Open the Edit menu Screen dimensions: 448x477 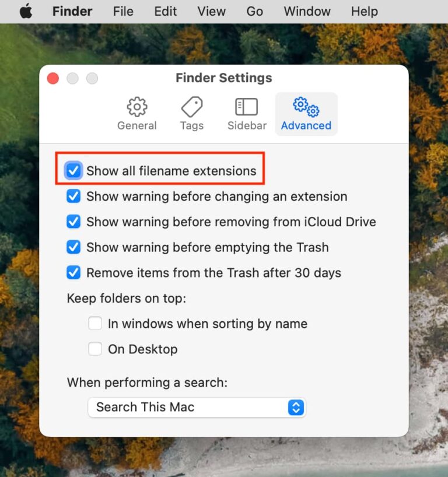pyautogui.click(x=166, y=11)
